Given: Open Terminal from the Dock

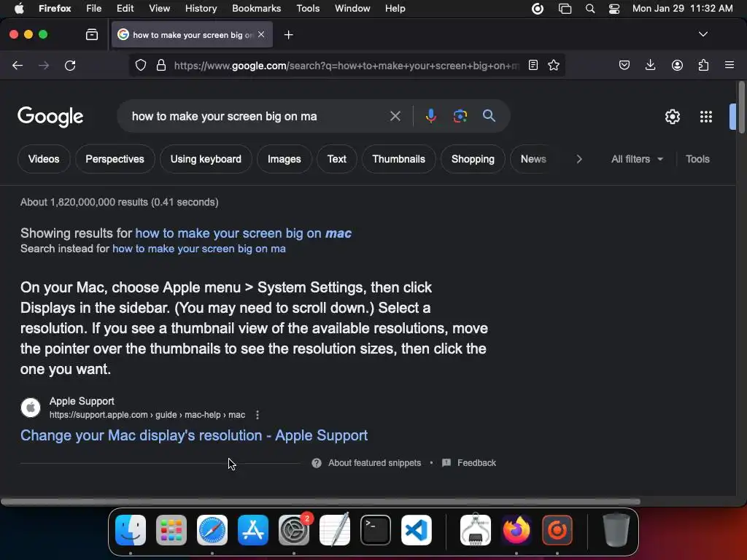Looking at the screenshot, I should 376,530.
